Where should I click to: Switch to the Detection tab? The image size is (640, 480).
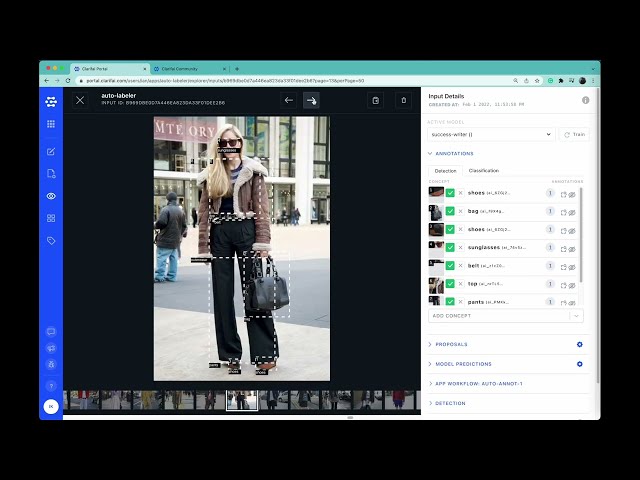445,171
